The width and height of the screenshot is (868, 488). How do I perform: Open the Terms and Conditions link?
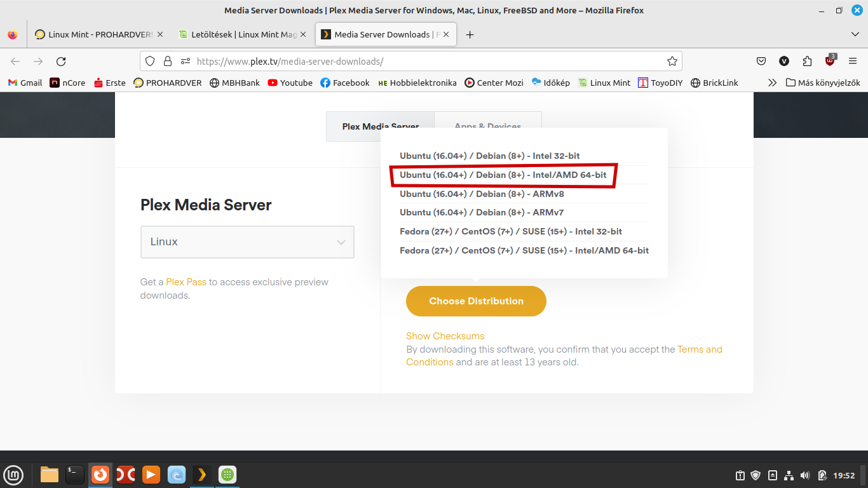700,349
